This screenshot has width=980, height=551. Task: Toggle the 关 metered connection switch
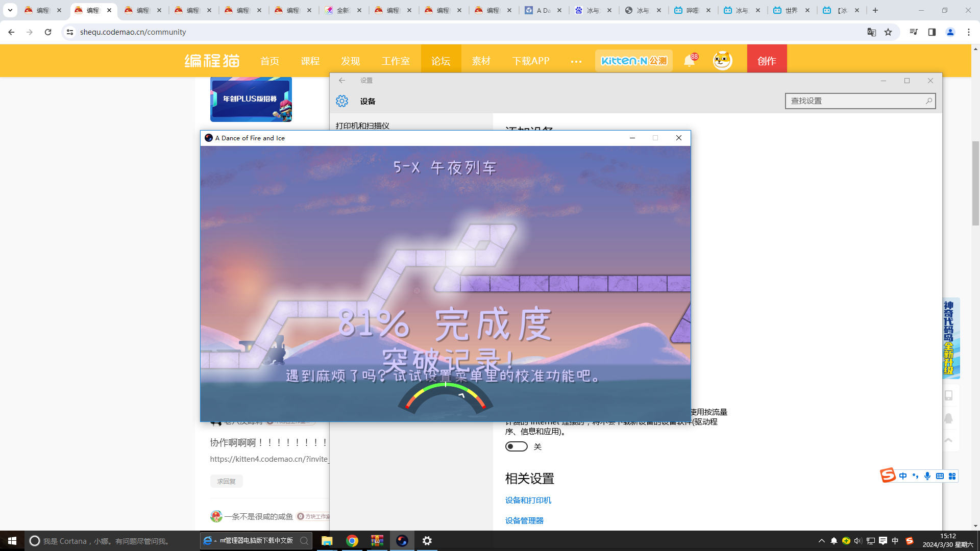point(517,446)
